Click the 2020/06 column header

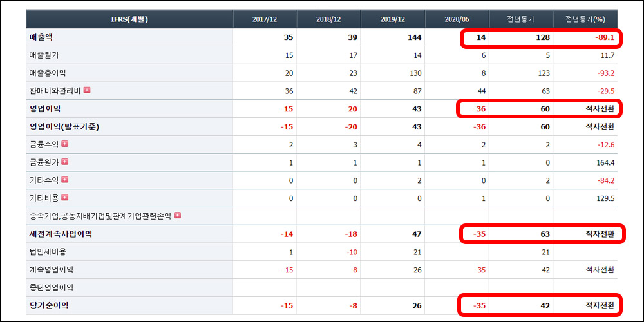457,19
